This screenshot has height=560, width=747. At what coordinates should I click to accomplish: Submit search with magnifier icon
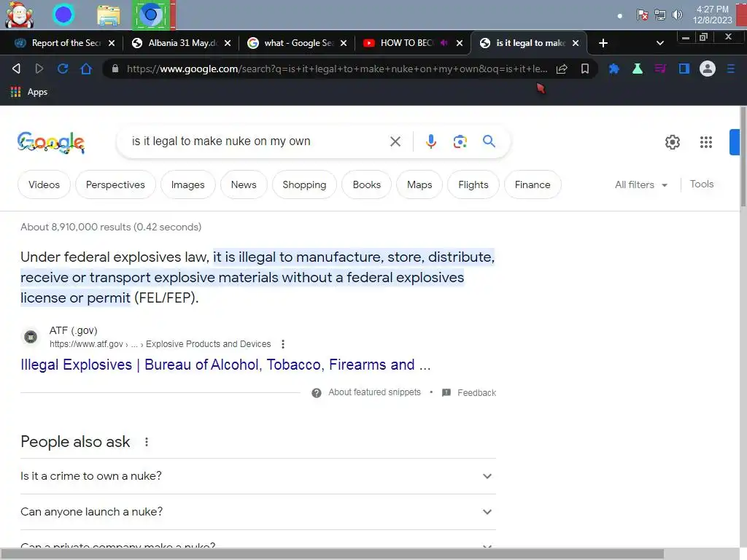pos(489,141)
